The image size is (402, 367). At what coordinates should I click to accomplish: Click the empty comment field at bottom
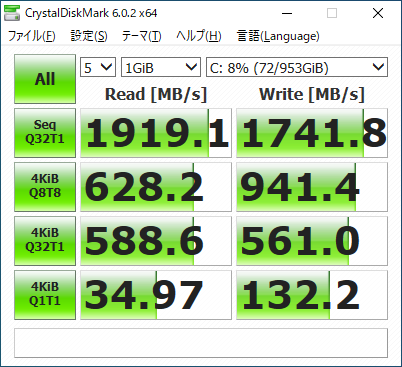tap(201, 343)
